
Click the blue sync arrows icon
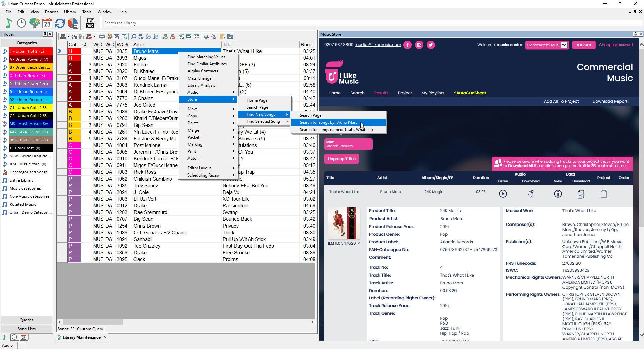click(x=60, y=23)
